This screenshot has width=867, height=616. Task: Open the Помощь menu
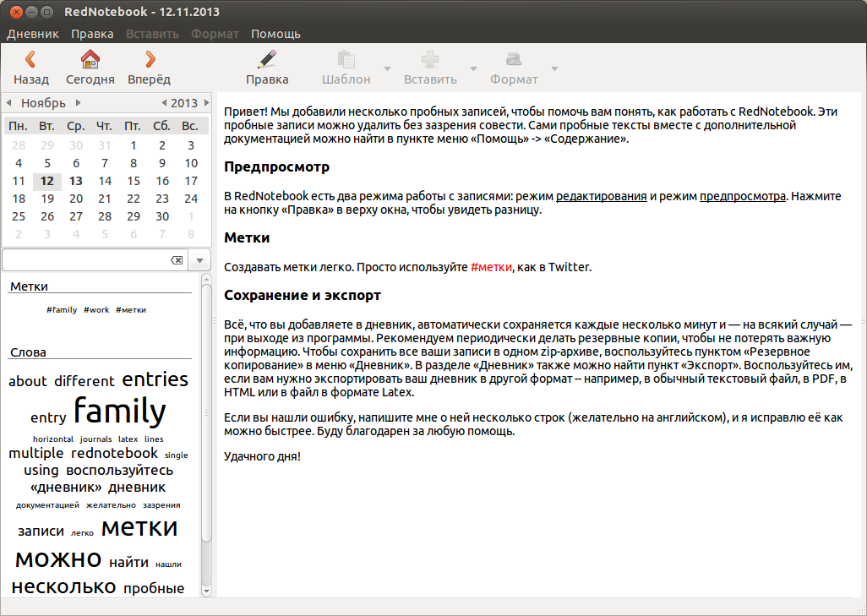pos(275,34)
